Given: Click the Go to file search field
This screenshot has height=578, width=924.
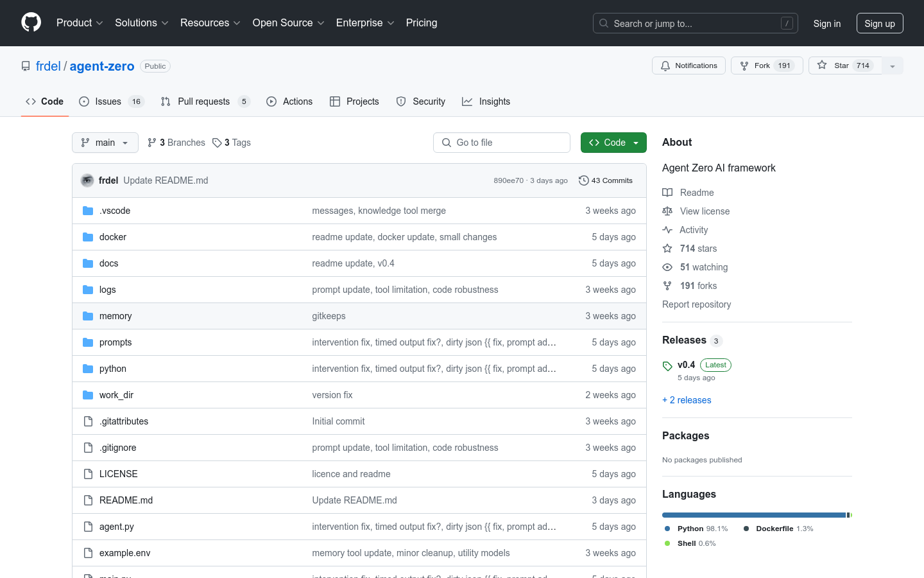Looking at the screenshot, I should (502, 143).
